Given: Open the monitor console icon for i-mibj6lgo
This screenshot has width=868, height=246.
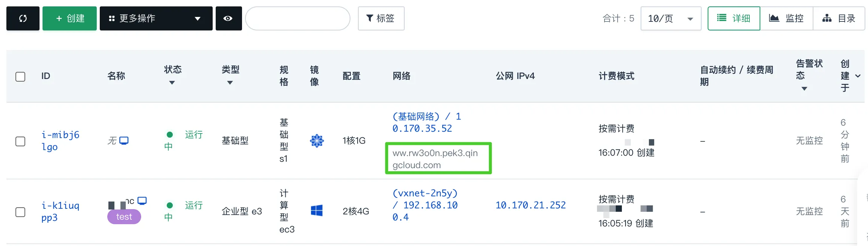Looking at the screenshot, I should point(124,141).
